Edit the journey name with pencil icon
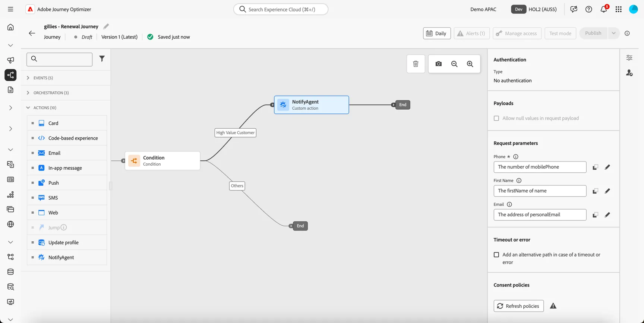The image size is (644, 323). coord(106,26)
